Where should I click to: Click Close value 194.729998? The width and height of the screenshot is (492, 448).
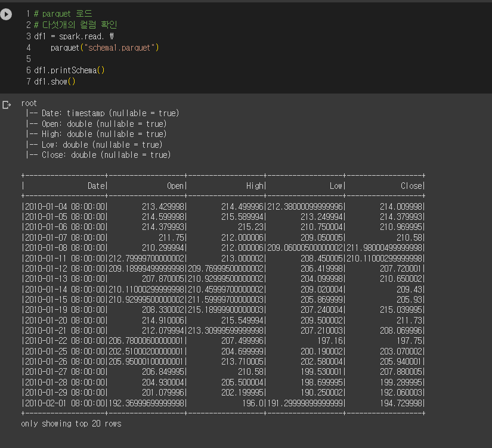[x=401, y=403]
